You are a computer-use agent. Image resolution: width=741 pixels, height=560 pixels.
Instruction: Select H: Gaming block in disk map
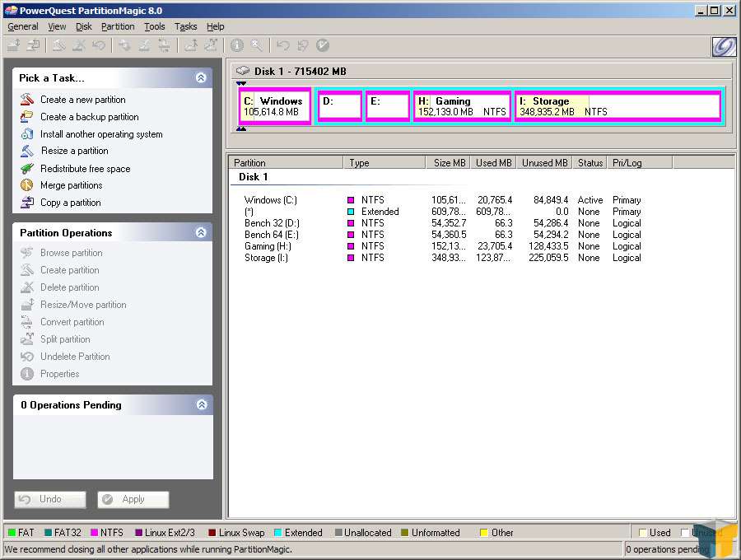[x=462, y=106]
